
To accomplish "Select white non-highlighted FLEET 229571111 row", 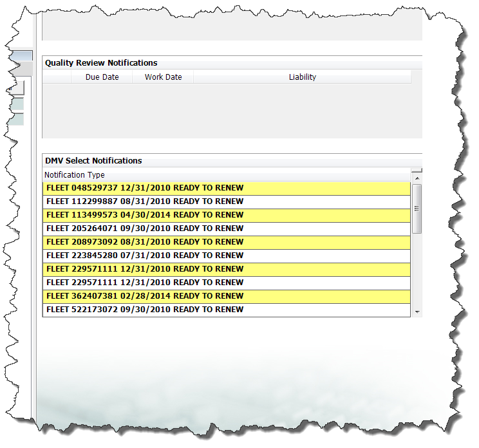I will click(x=145, y=283).
